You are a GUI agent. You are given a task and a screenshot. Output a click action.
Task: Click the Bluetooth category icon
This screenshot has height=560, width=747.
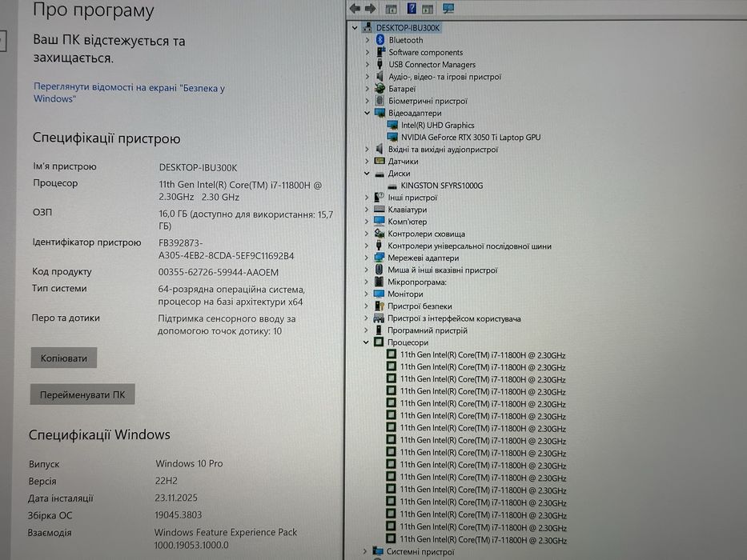pos(380,40)
